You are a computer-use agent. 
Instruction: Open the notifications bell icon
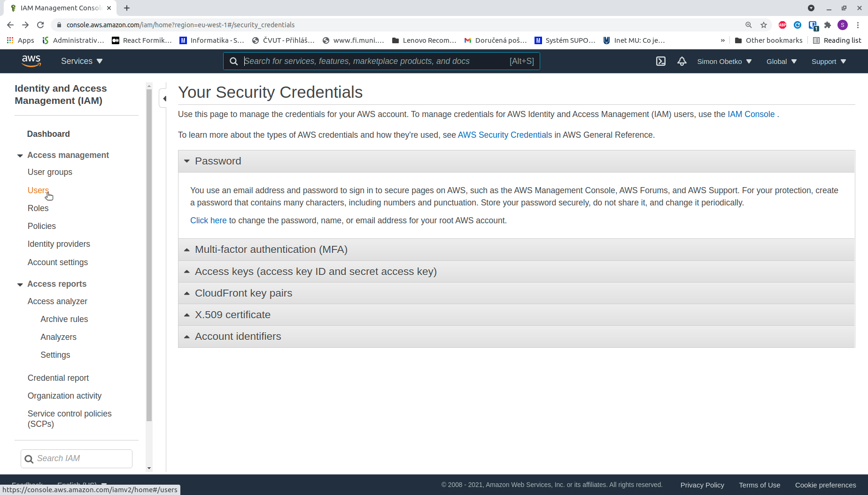682,61
